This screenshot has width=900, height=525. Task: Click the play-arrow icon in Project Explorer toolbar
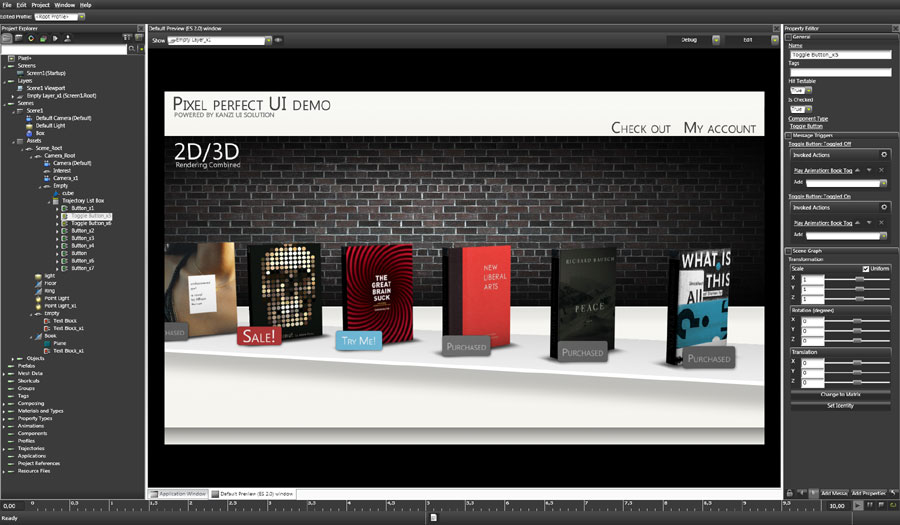coord(55,38)
